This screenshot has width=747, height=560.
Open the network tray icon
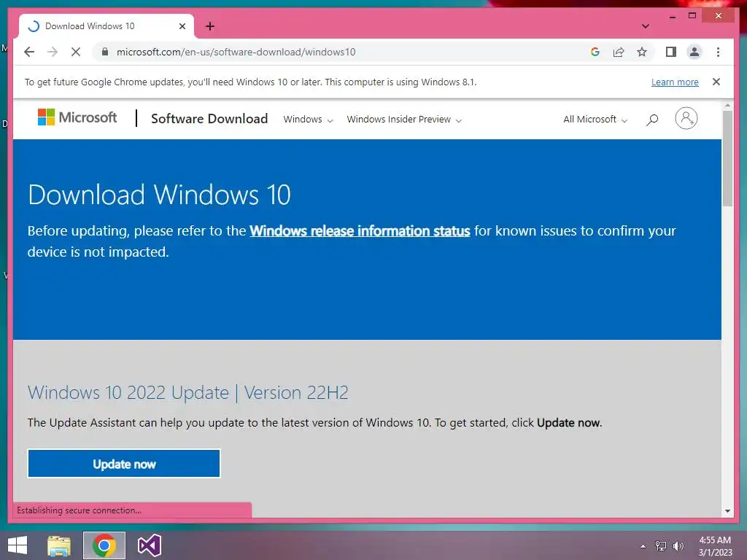(661, 546)
